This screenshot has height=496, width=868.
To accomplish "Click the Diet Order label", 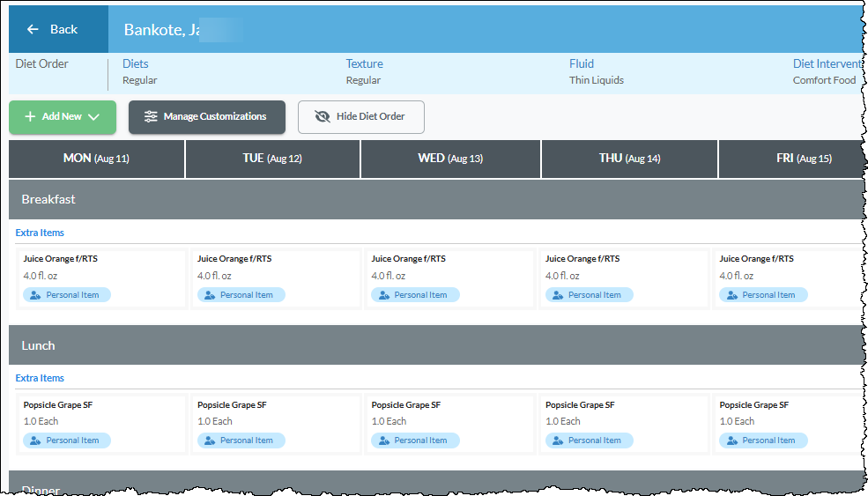I will (42, 63).
